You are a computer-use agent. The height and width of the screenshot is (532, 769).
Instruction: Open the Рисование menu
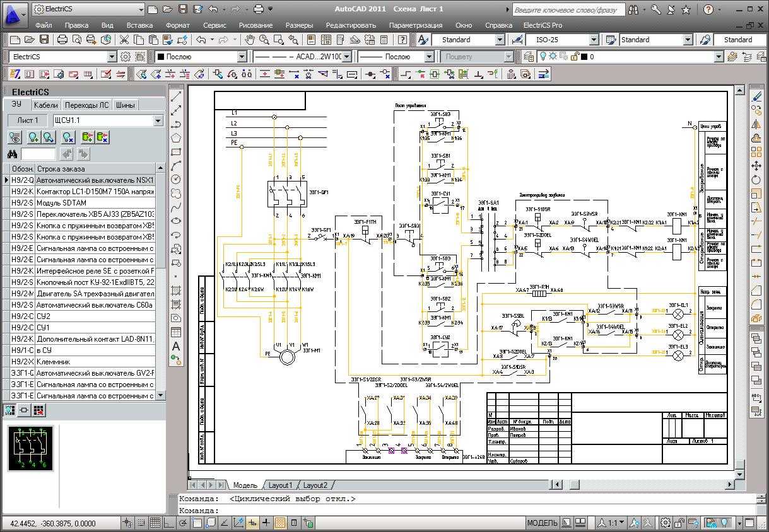255,25
